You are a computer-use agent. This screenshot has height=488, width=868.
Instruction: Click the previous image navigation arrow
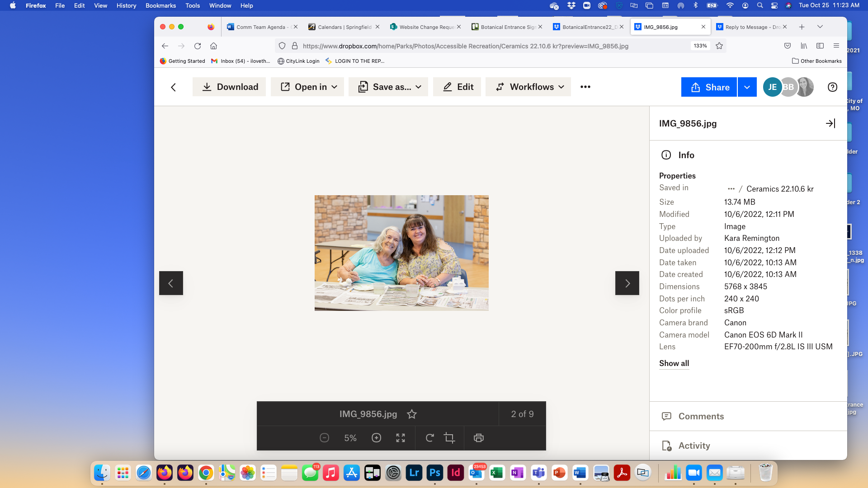click(x=171, y=283)
